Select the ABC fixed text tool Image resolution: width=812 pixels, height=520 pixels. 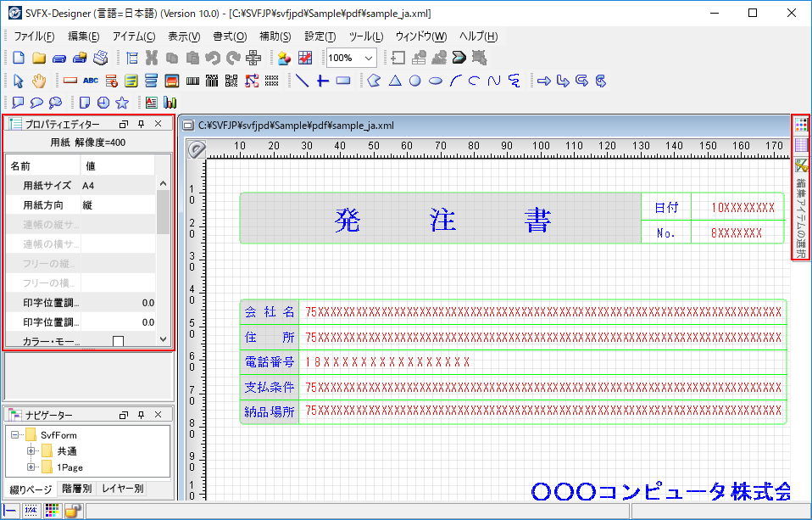91,81
